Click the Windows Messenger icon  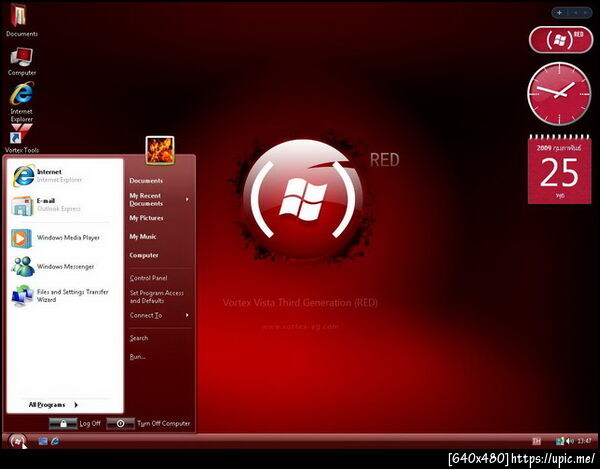(23, 267)
